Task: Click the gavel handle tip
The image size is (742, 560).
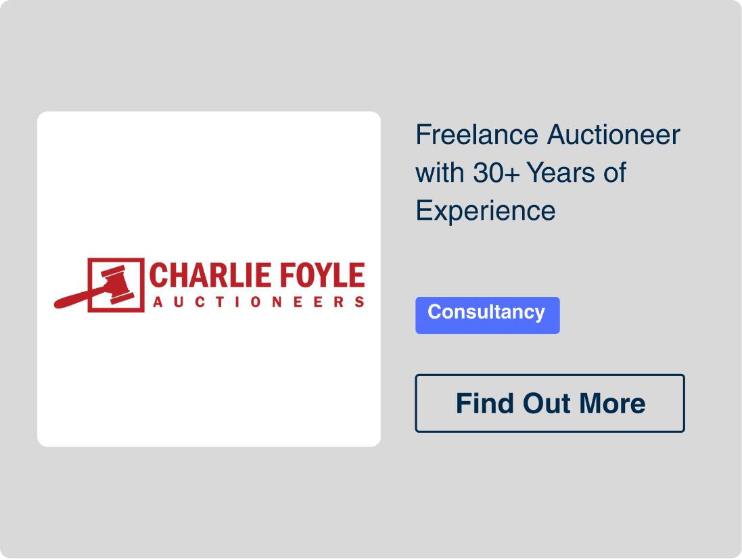Action: tap(61, 302)
